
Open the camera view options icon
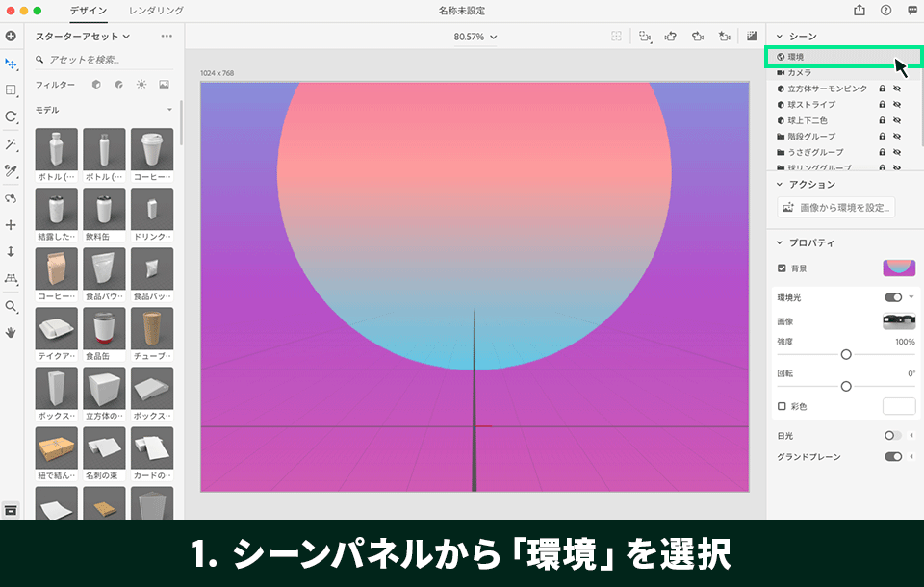click(x=645, y=37)
